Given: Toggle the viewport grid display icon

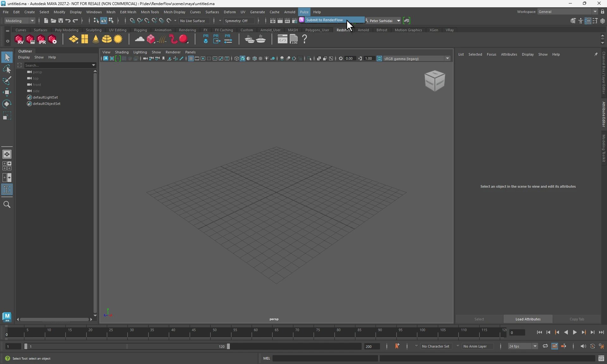Looking at the screenshot, I should click(x=191, y=58).
